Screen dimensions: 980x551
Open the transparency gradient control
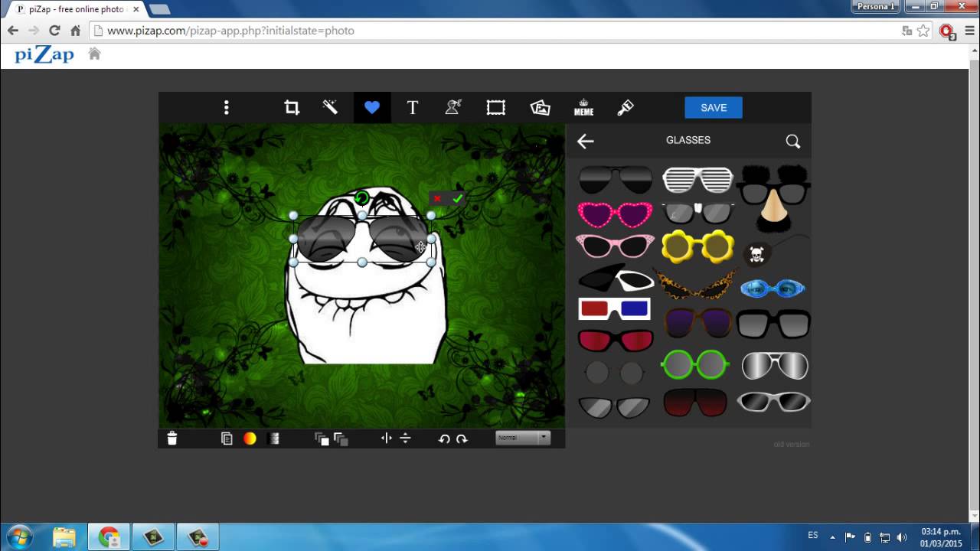click(274, 439)
